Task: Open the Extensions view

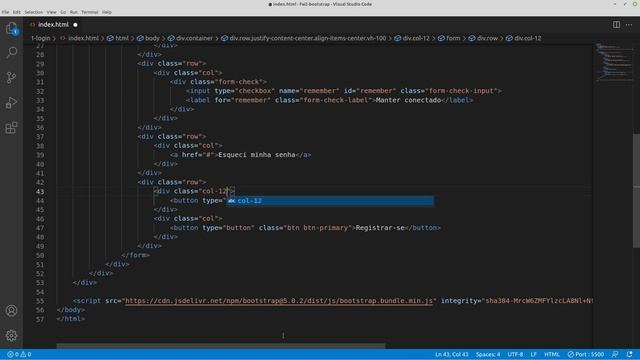Action: (11, 128)
